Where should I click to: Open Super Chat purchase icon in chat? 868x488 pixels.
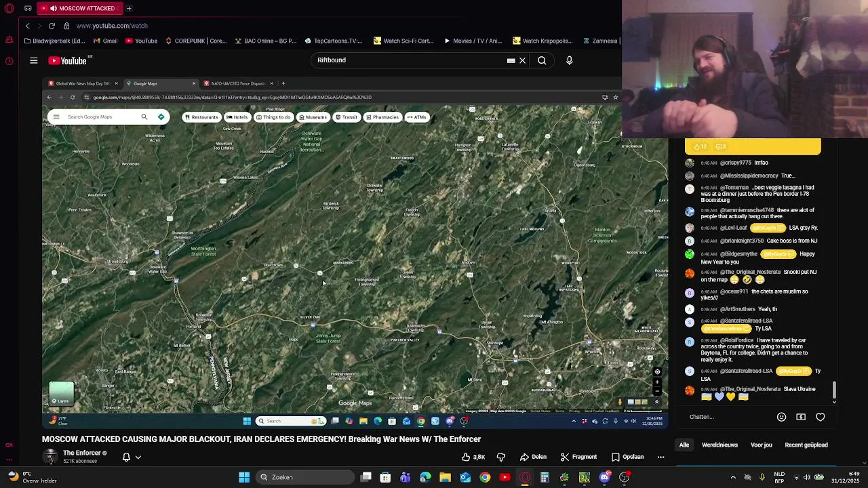click(x=801, y=417)
